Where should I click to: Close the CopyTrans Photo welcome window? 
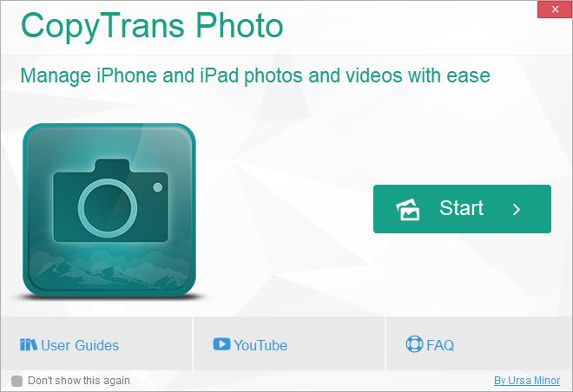(x=555, y=10)
